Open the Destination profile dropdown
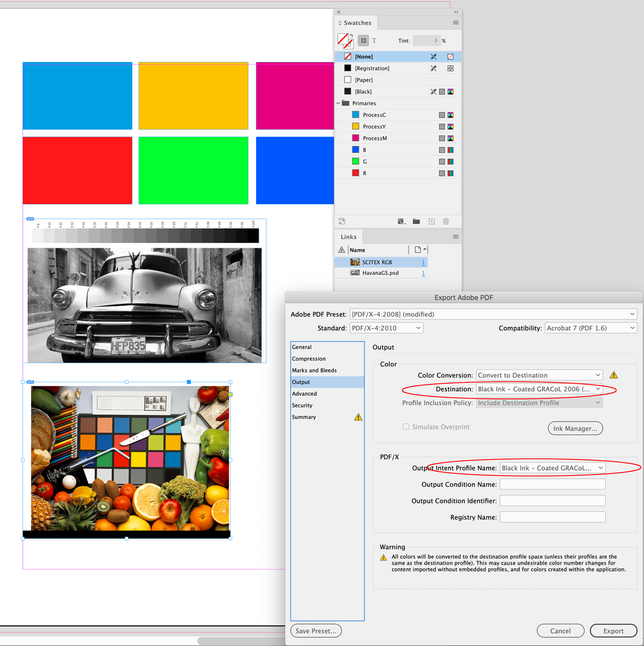Screen dimensions: 644x646 coord(539,389)
